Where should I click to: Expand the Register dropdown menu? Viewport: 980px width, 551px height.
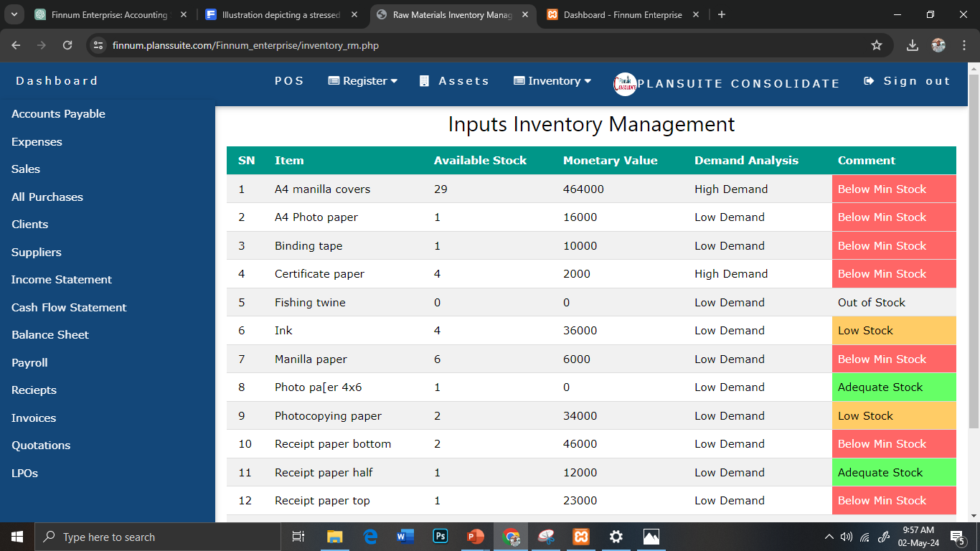(394, 80)
